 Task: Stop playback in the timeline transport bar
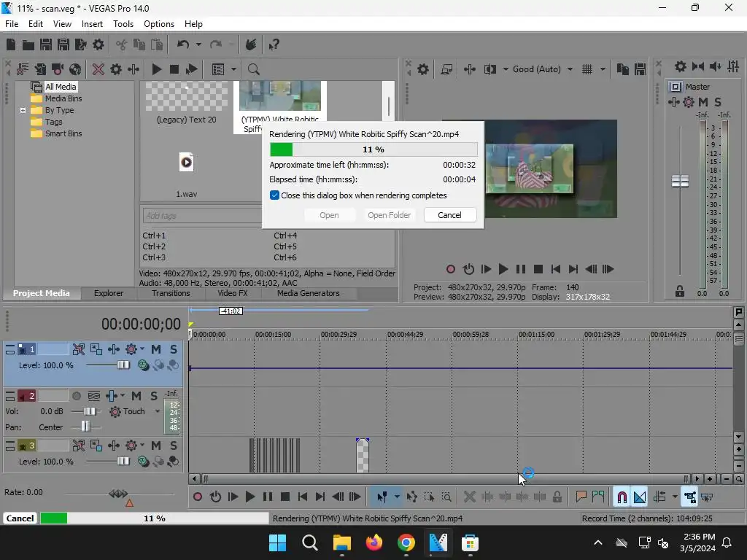[285, 497]
